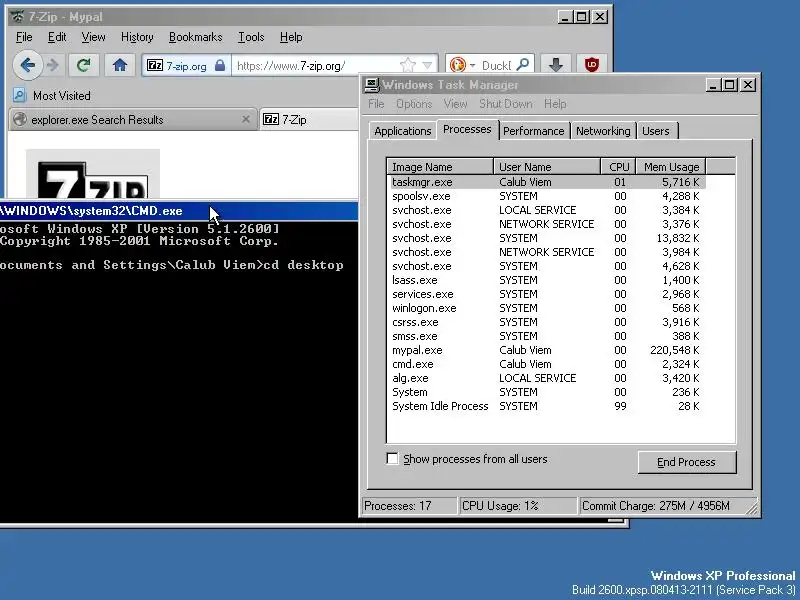800x600 pixels.
Task: Click the forward arrow in Mypal
Action: [53, 65]
